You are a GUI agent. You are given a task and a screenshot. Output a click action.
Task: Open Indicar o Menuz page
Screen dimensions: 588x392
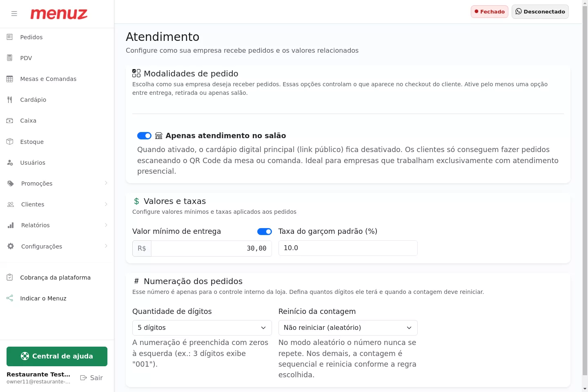tap(57, 298)
